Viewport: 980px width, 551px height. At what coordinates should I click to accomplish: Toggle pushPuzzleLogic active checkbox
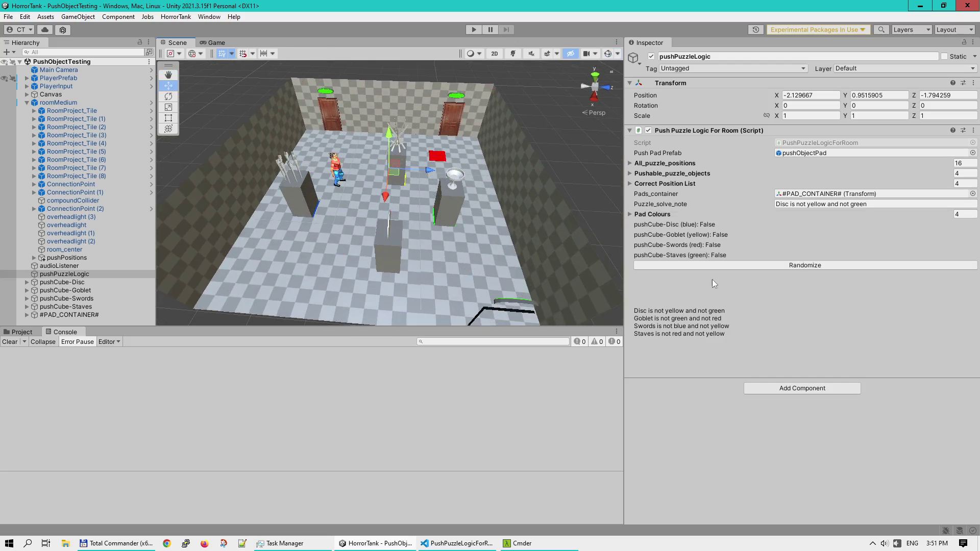point(651,57)
